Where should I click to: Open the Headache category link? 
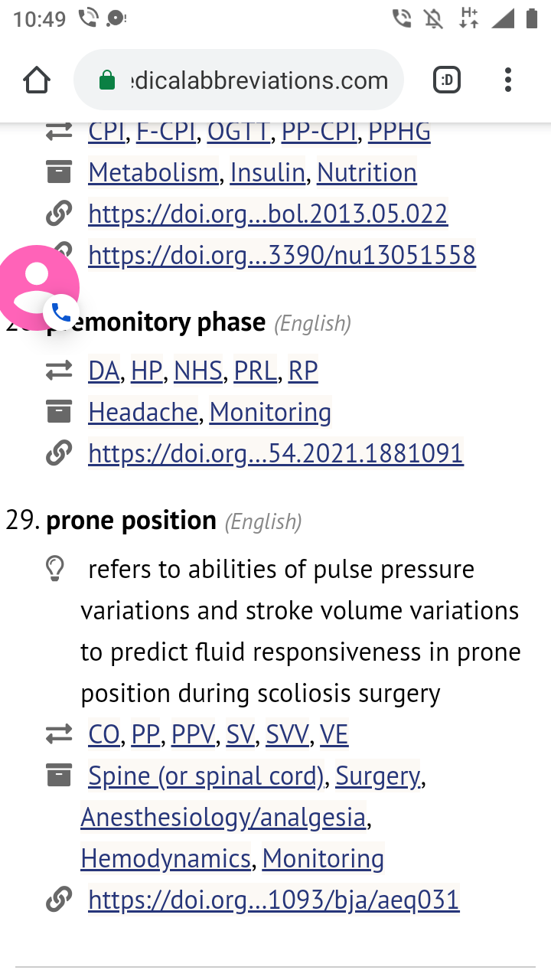pos(142,412)
